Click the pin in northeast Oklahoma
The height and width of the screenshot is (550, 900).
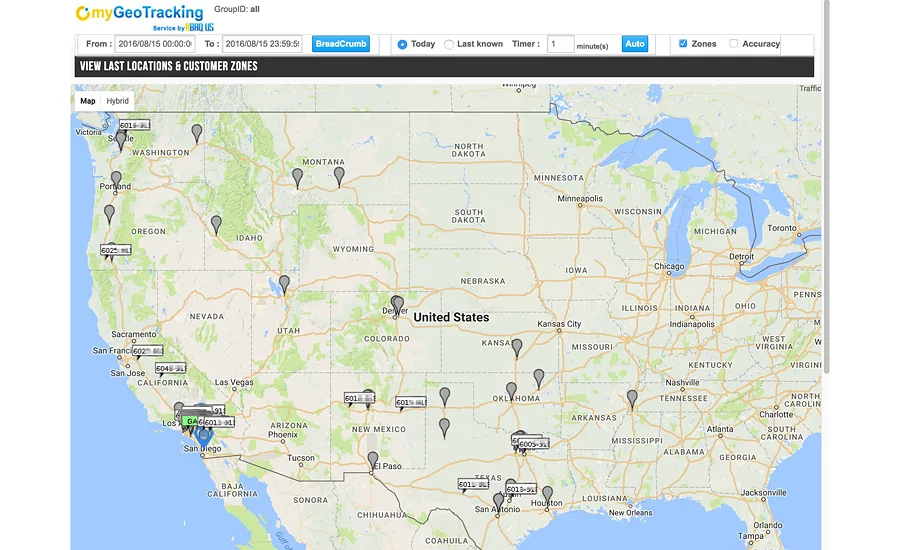click(538, 378)
